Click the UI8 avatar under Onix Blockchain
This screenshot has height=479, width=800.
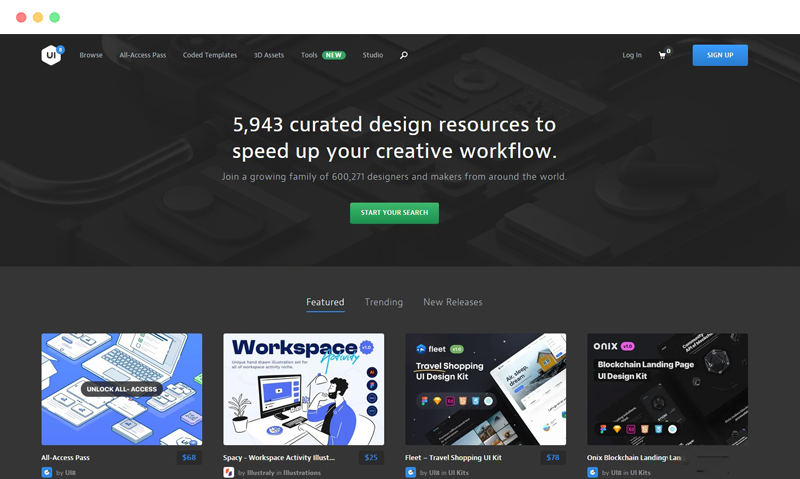click(592, 472)
